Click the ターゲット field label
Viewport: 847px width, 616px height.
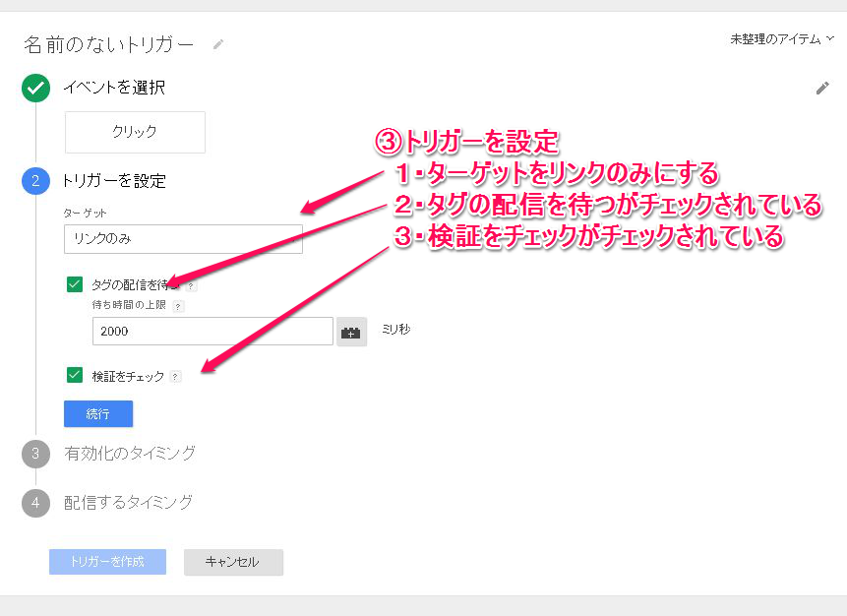85,213
